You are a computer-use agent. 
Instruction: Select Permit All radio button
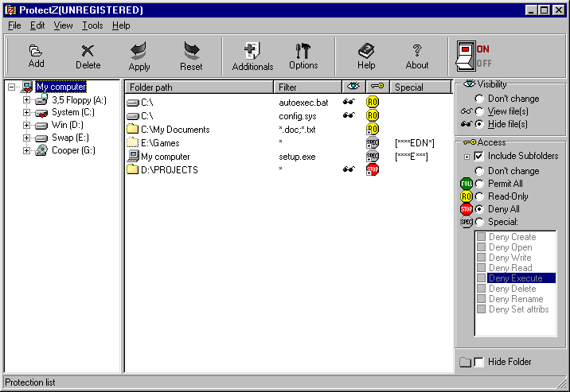point(479,184)
